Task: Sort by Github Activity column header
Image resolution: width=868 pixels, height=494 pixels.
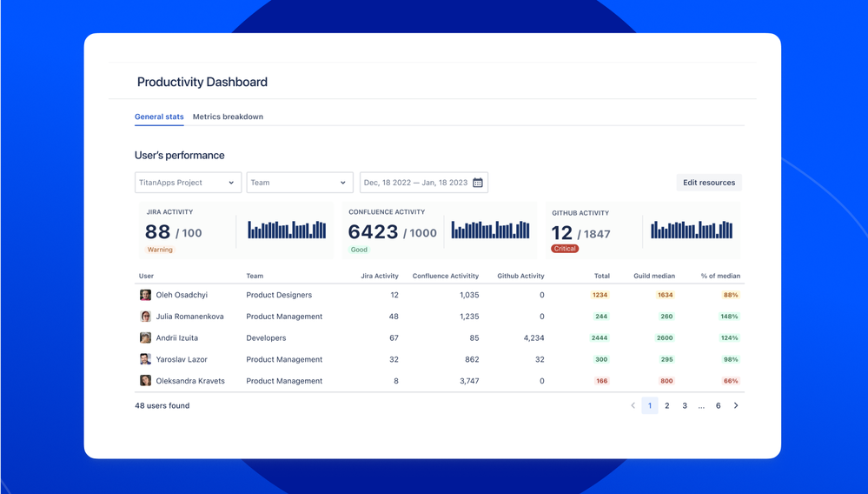Action: 520,276
